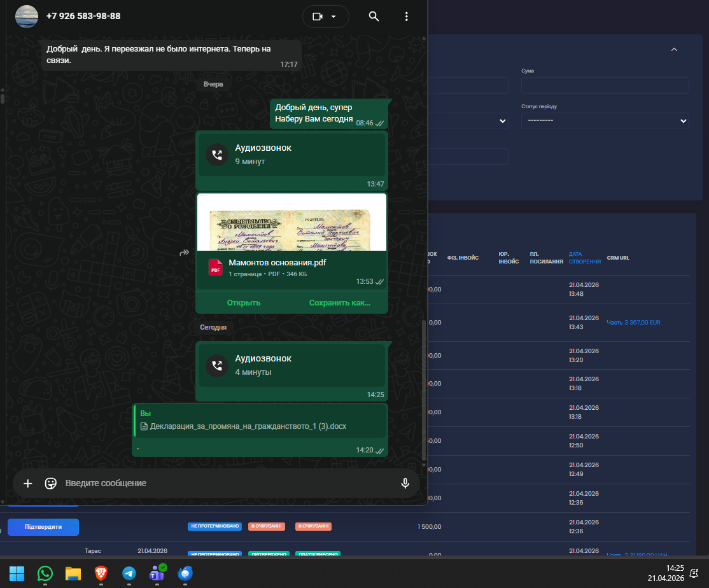Click the ФІЗ. ІНВОЙС column header
The width and height of the screenshot is (709, 588).
(x=463, y=258)
